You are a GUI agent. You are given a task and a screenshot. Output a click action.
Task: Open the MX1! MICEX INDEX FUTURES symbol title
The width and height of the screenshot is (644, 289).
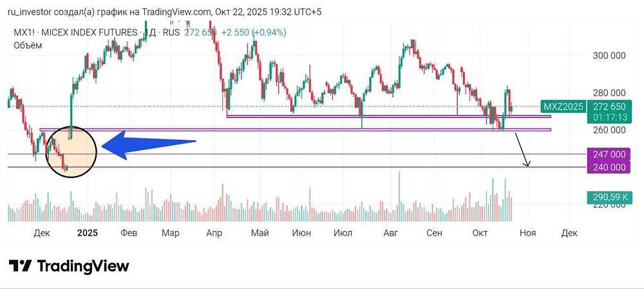pos(75,32)
